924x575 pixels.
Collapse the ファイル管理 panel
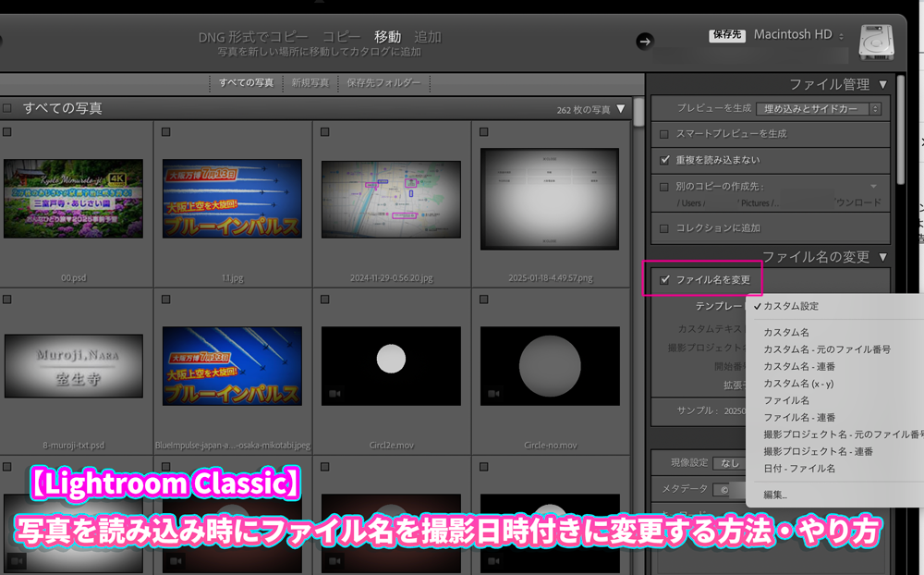[883, 84]
